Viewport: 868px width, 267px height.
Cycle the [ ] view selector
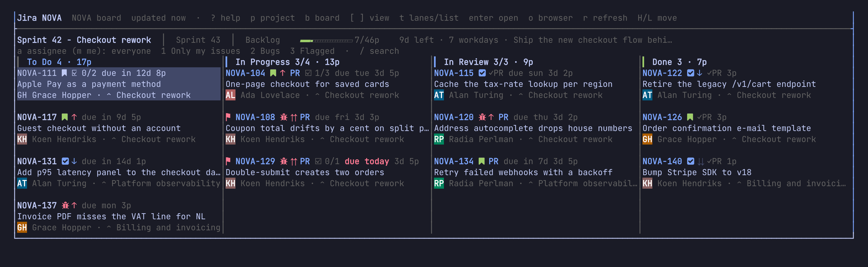[x=369, y=18]
